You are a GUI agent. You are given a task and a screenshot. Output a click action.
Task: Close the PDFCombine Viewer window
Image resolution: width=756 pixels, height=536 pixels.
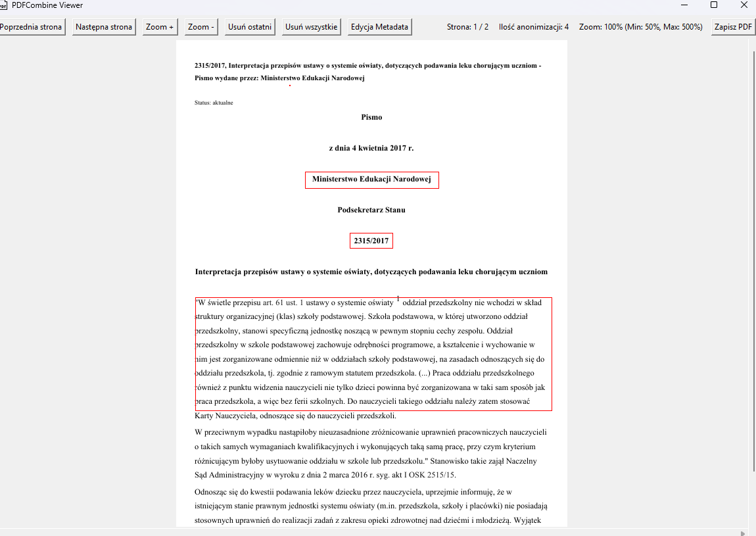point(744,5)
